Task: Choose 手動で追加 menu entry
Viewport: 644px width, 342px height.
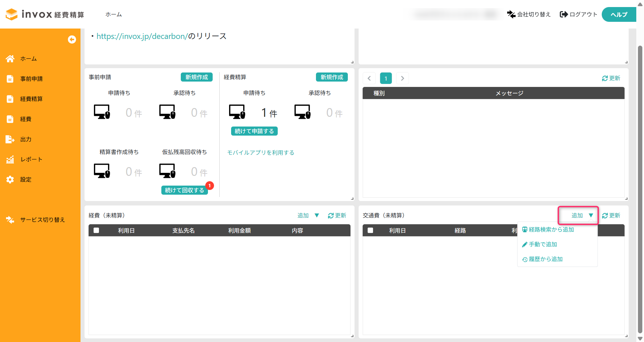Action: coord(539,244)
